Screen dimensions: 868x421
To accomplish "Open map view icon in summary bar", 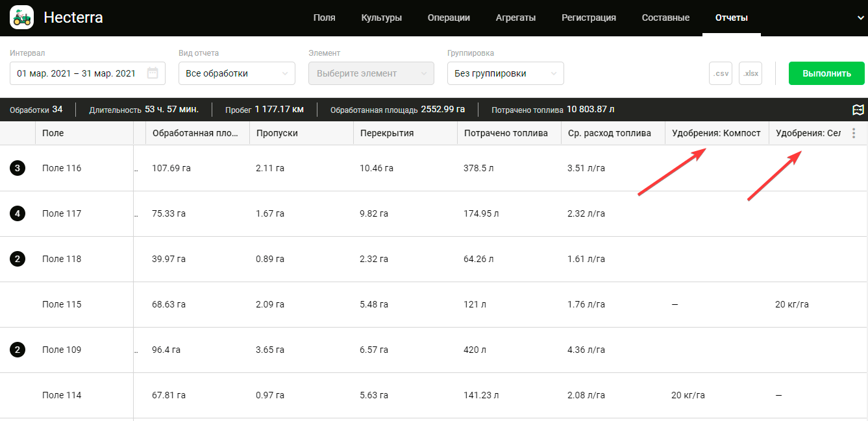I will pos(858,110).
